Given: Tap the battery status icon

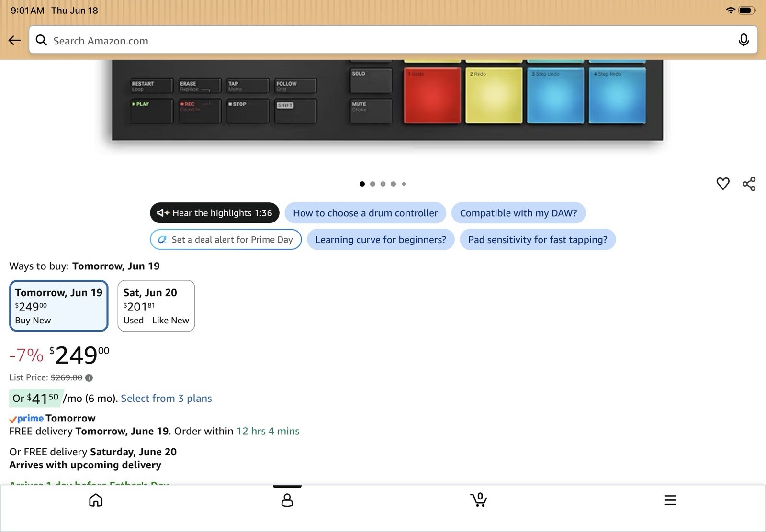Looking at the screenshot, I should point(747,10).
